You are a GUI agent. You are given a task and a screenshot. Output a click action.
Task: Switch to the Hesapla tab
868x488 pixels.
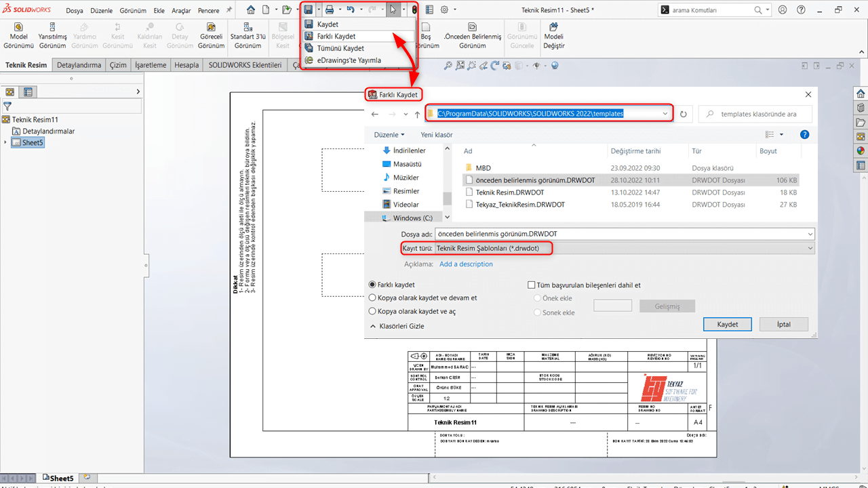(x=186, y=65)
